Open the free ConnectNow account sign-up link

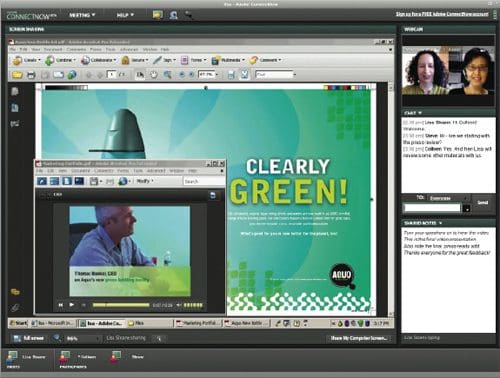tap(442, 14)
